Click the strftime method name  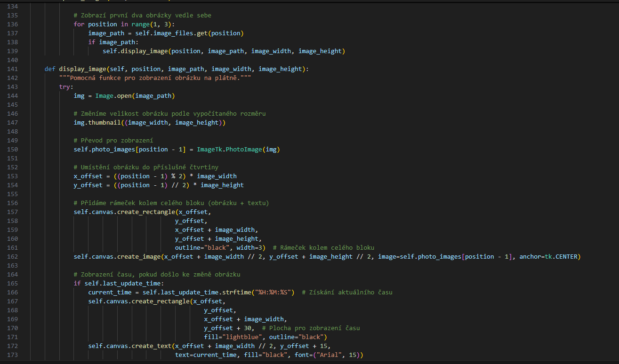tap(238, 293)
